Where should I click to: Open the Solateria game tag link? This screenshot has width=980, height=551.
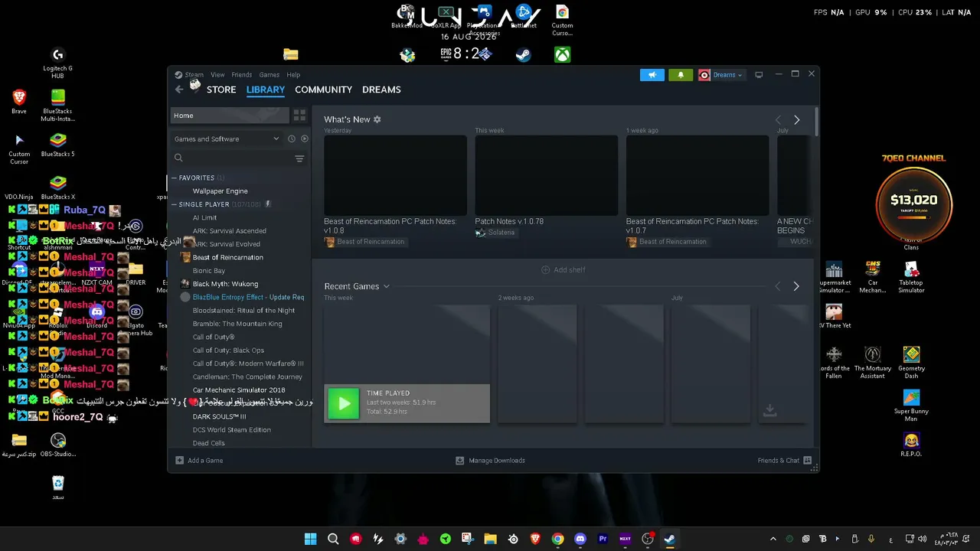tap(501, 233)
